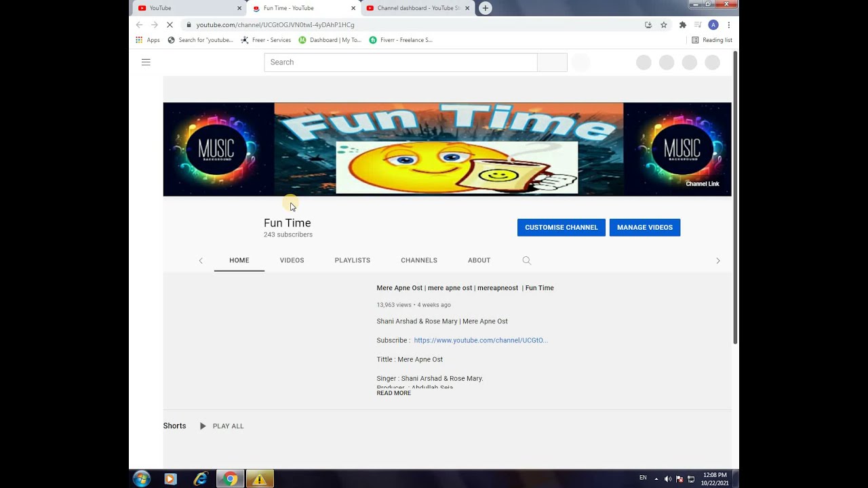Image resolution: width=868 pixels, height=488 pixels.
Task: Open the Action Center flag icon
Action: pyautogui.click(x=679, y=479)
